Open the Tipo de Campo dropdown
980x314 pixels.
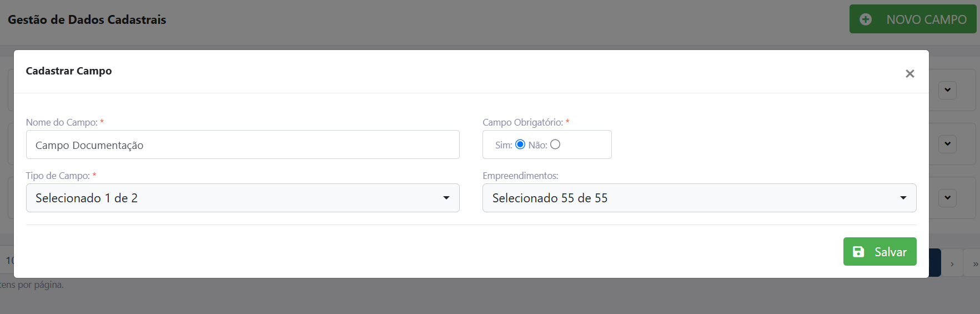(243, 198)
